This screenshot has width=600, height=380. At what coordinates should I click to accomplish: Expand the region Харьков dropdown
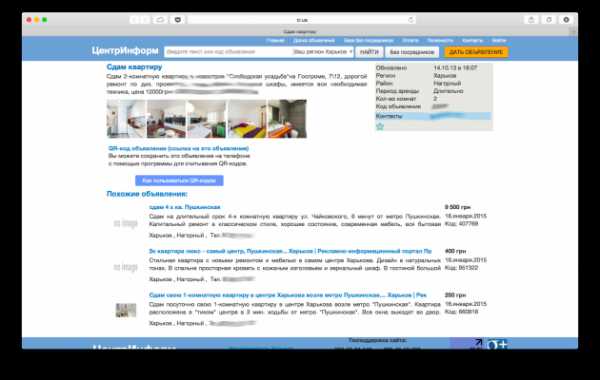[323, 52]
